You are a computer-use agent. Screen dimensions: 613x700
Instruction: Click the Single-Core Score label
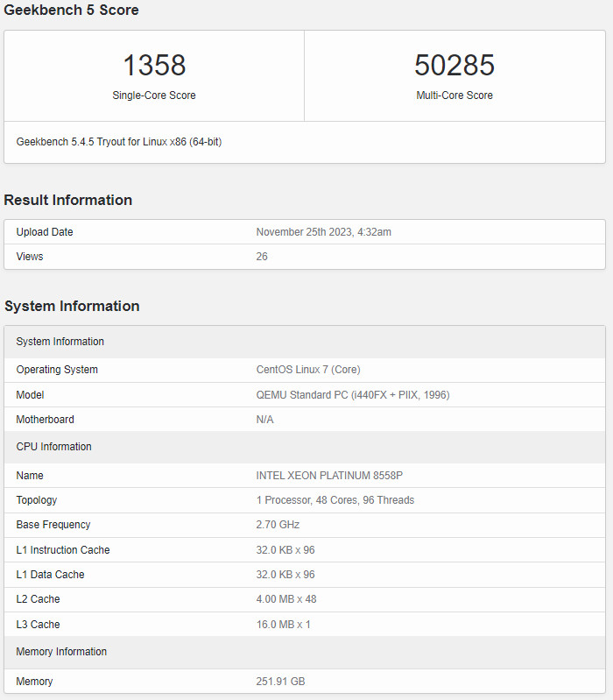[x=154, y=95]
